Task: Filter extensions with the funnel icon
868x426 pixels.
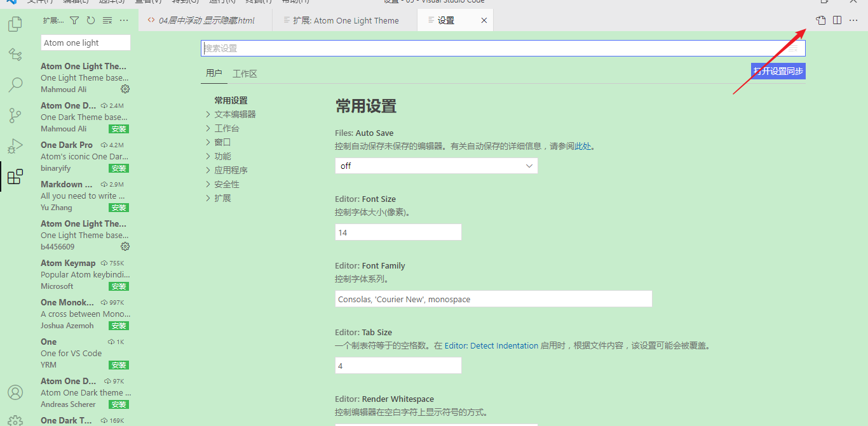Action: tap(74, 20)
